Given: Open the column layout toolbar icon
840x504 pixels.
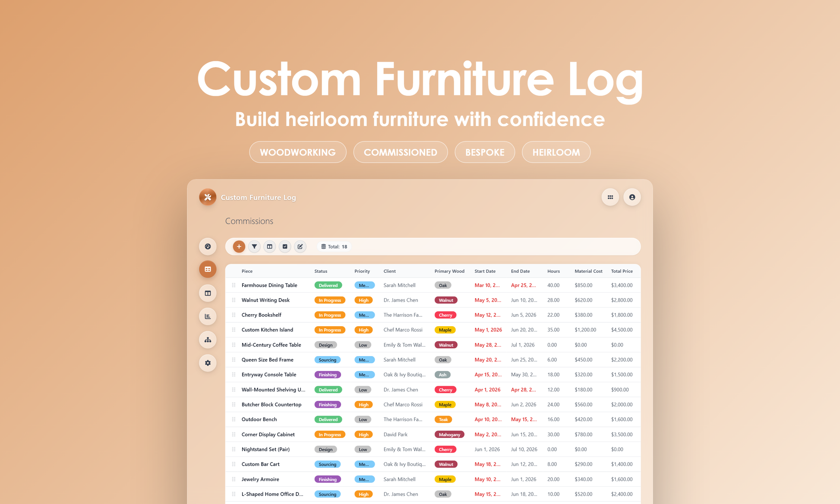Looking at the screenshot, I should (x=269, y=246).
